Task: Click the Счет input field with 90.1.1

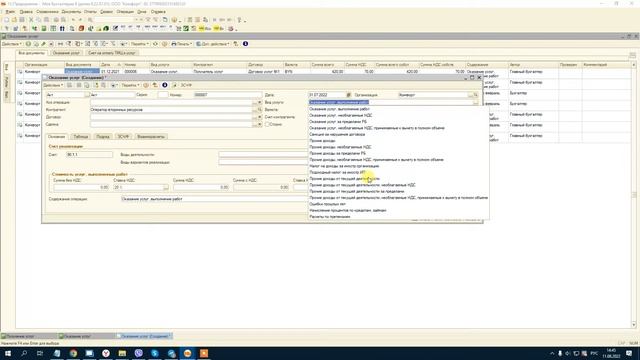Action: point(89,155)
